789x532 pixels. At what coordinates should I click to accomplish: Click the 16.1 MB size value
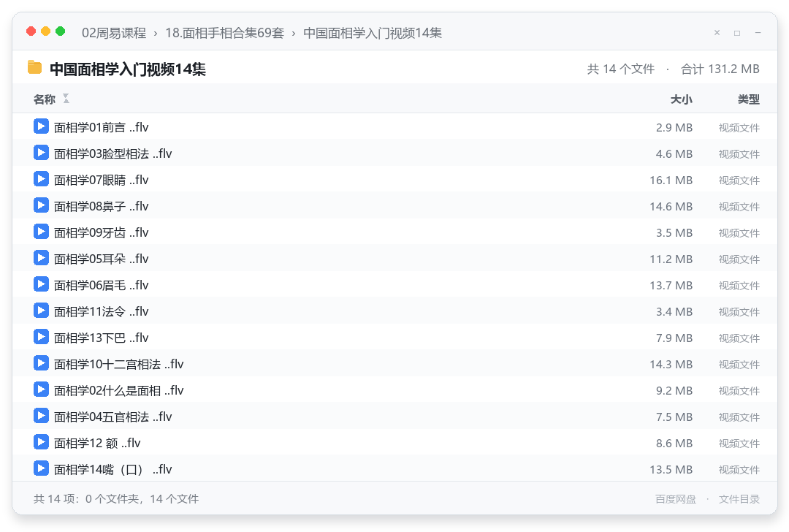671,180
